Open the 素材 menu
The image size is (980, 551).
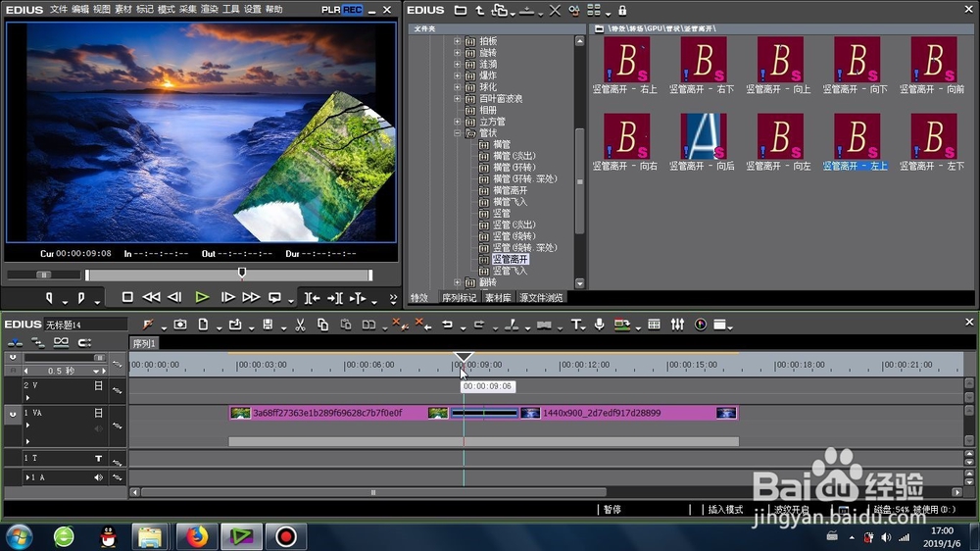123,10
